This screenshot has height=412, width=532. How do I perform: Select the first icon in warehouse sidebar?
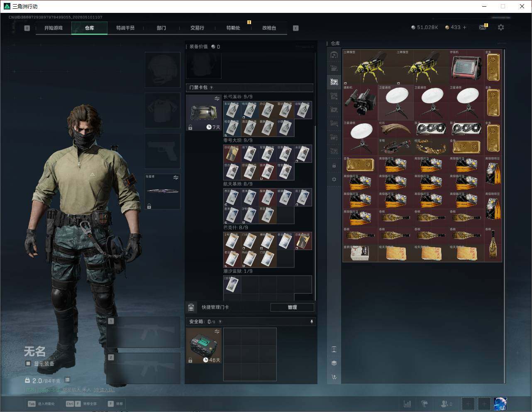coord(334,55)
